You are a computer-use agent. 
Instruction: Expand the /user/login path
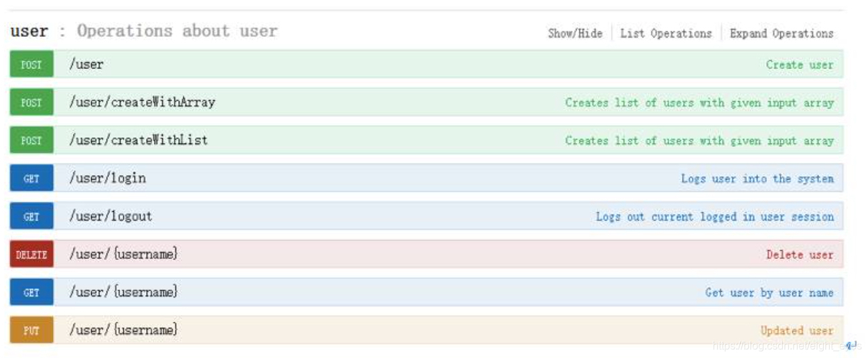click(107, 178)
